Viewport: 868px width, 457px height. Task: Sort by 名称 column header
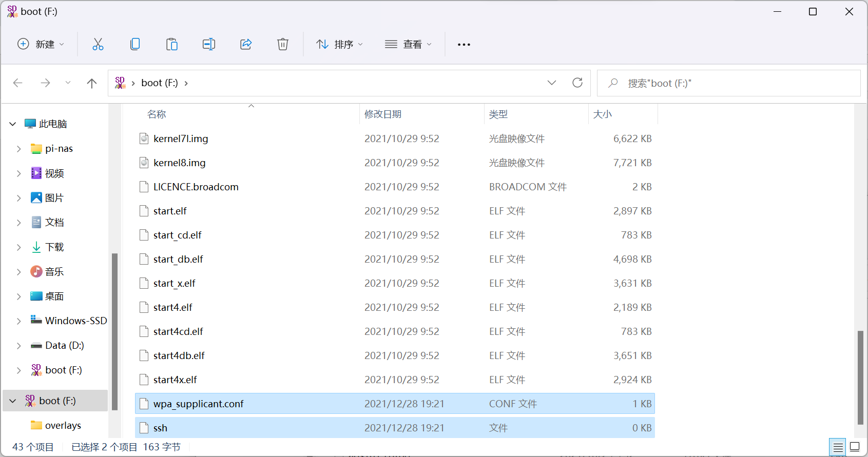click(x=157, y=114)
